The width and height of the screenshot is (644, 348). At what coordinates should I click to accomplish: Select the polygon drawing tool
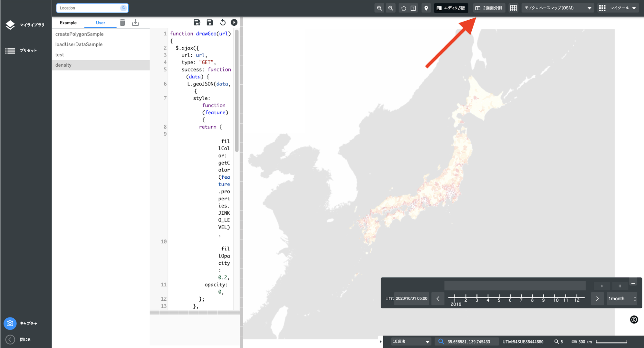coord(403,8)
